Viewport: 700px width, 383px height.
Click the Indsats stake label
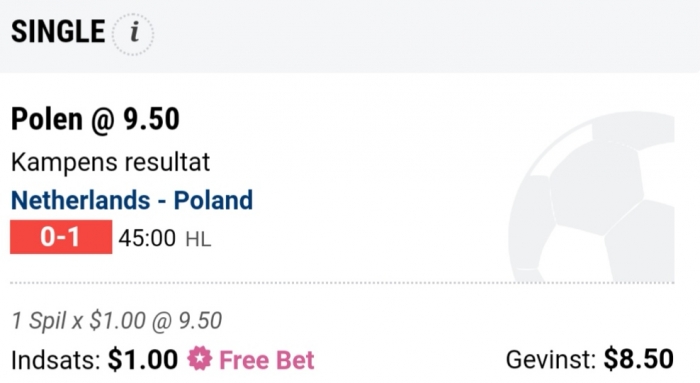point(56,360)
